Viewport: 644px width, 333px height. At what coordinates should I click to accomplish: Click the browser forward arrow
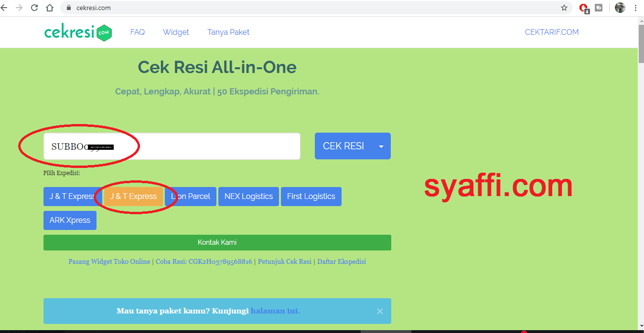19,8
